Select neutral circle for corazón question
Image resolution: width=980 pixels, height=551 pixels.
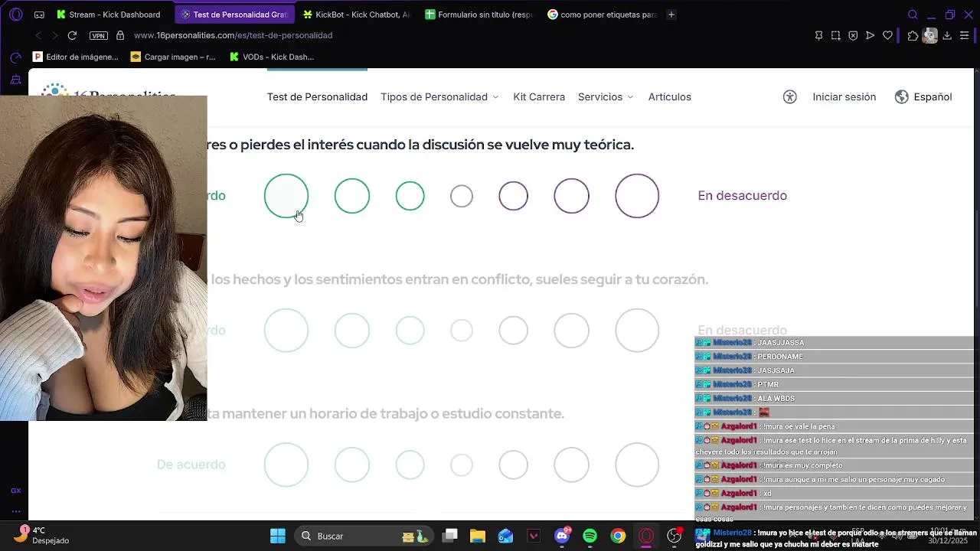coord(462,331)
